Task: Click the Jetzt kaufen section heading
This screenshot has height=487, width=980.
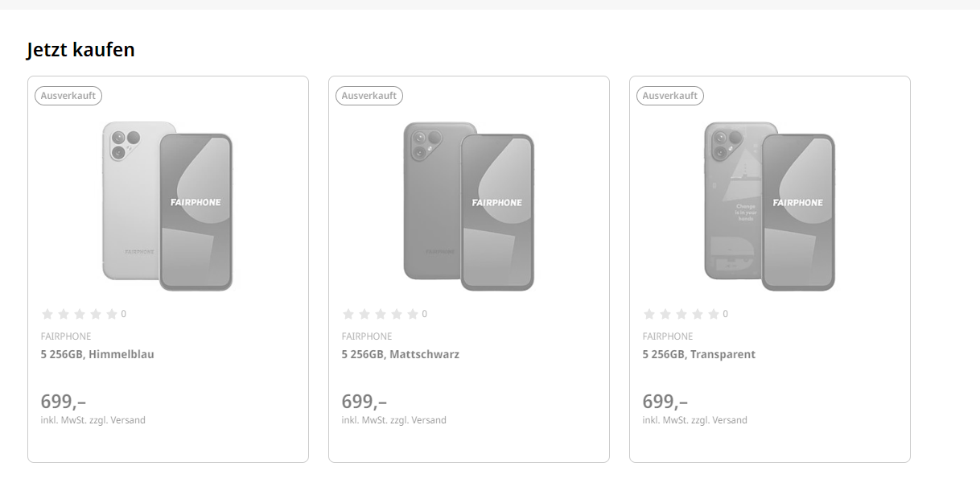Action: click(80, 50)
